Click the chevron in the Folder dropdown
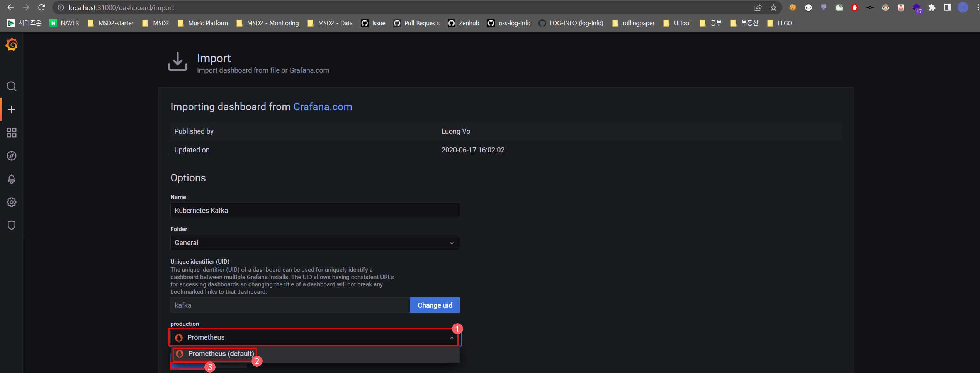This screenshot has height=373, width=980. pyautogui.click(x=452, y=243)
